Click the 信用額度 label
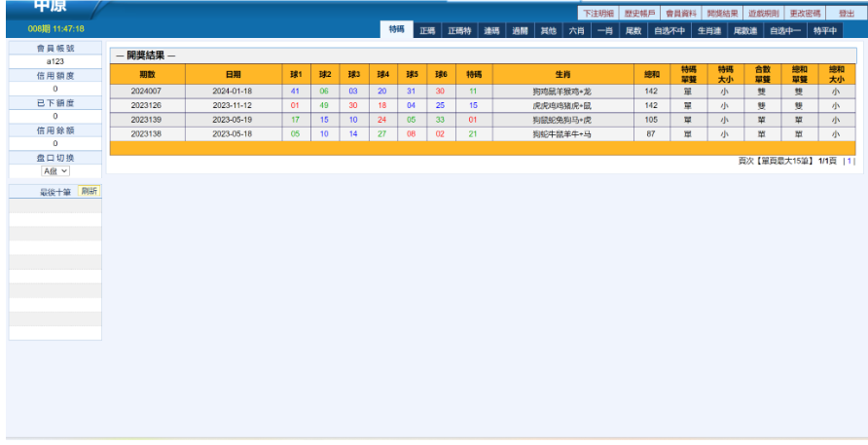868x445 pixels. click(55, 75)
